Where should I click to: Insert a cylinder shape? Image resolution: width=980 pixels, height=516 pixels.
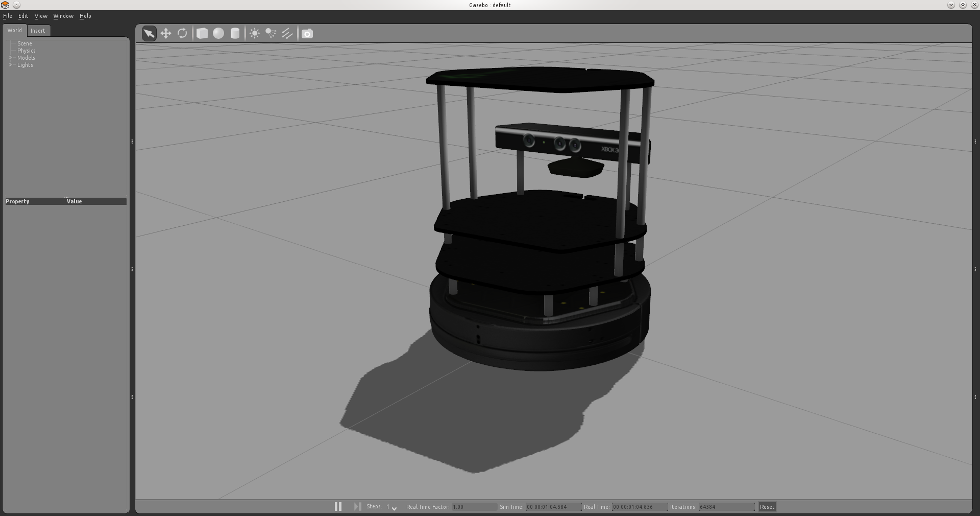235,33
